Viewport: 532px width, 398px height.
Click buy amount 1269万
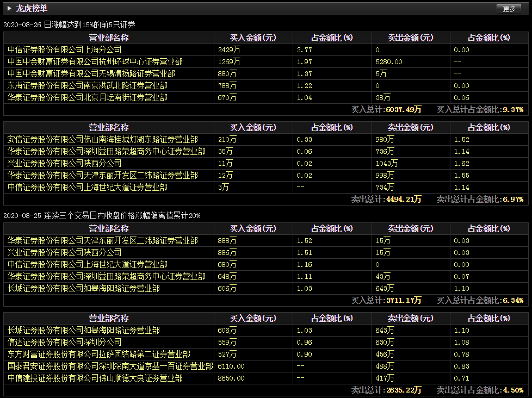[229, 61]
